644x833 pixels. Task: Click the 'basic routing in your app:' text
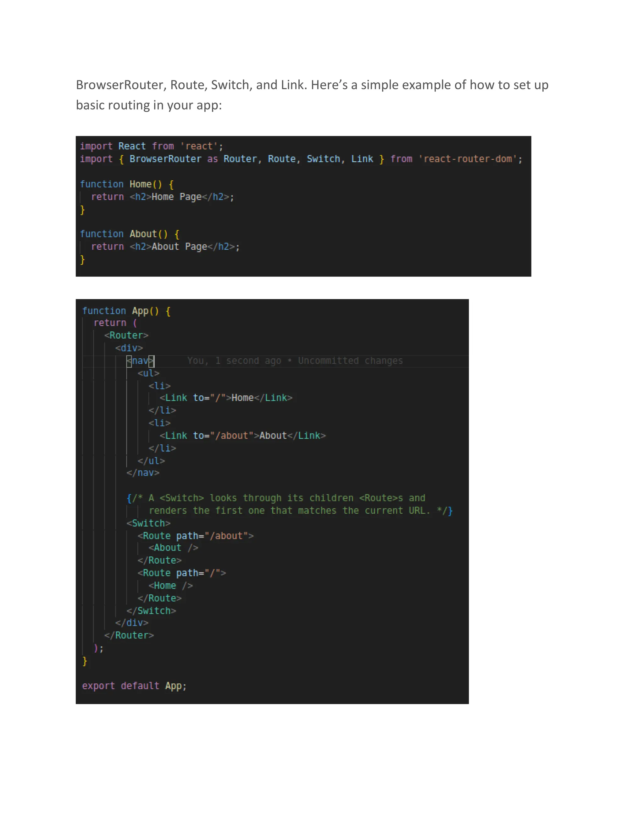tap(149, 105)
